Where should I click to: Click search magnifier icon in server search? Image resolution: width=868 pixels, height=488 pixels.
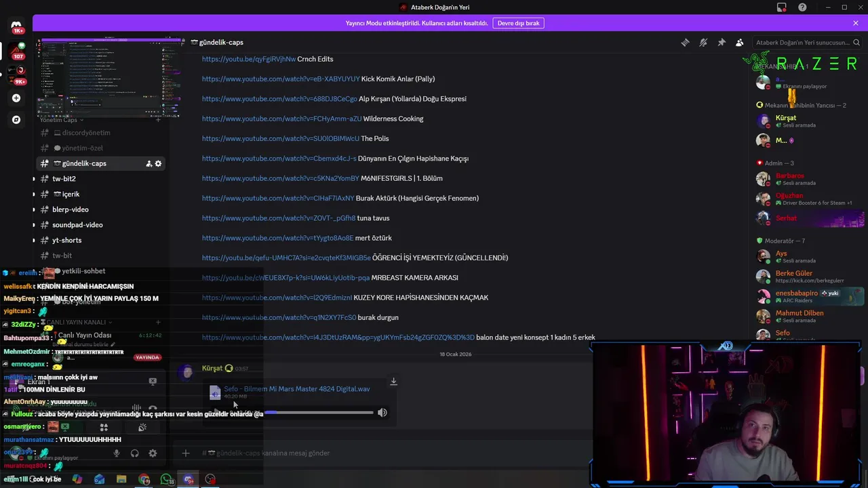[x=856, y=42]
